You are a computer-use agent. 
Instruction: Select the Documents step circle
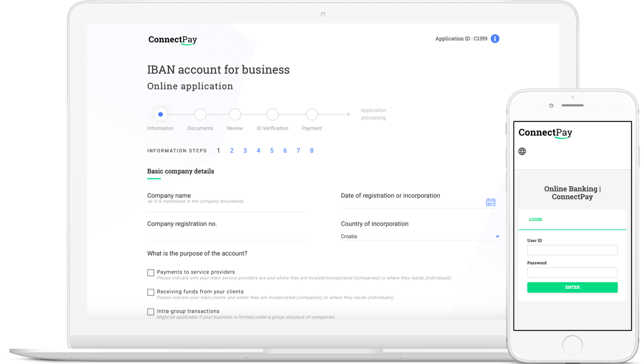pyautogui.click(x=200, y=114)
